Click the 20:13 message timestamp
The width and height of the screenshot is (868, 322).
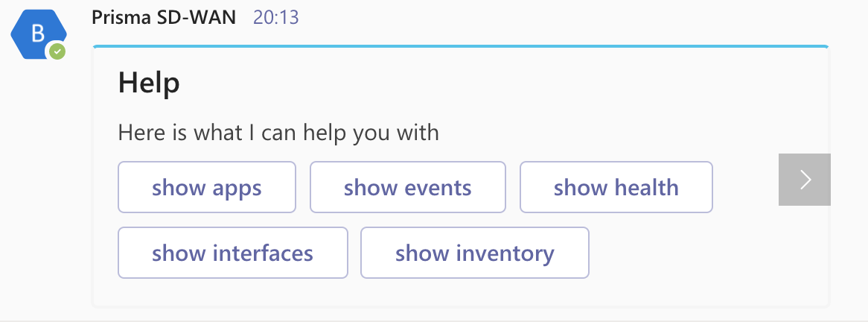[275, 17]
